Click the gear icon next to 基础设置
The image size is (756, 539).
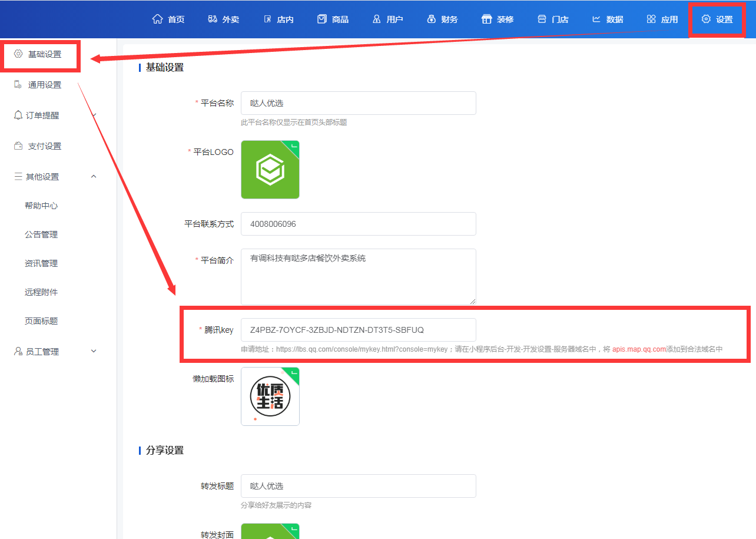click(x=18, y=54)
